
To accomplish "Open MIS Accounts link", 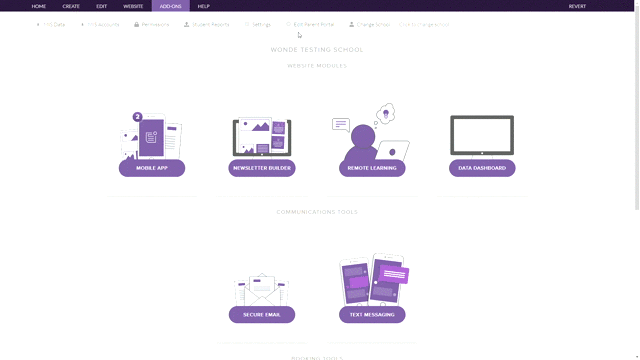I will point(103,24).
